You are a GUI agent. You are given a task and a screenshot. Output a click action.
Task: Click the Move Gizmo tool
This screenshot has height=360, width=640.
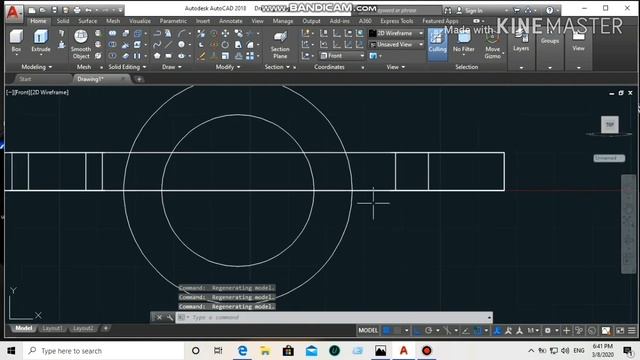[493, 45]
